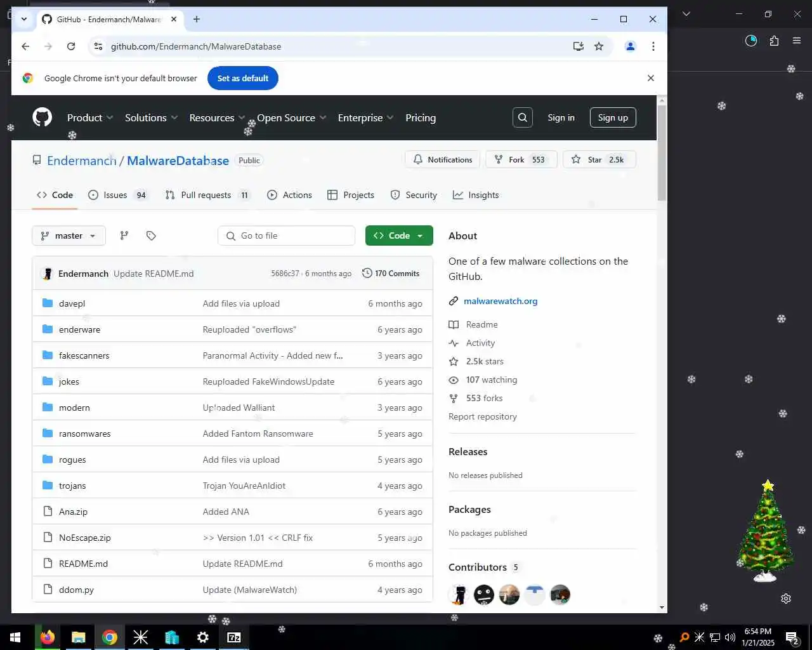The width and height of the screenshot is (812, 650).
Task: Open notification center in system tray
Action: pos(792,637)
